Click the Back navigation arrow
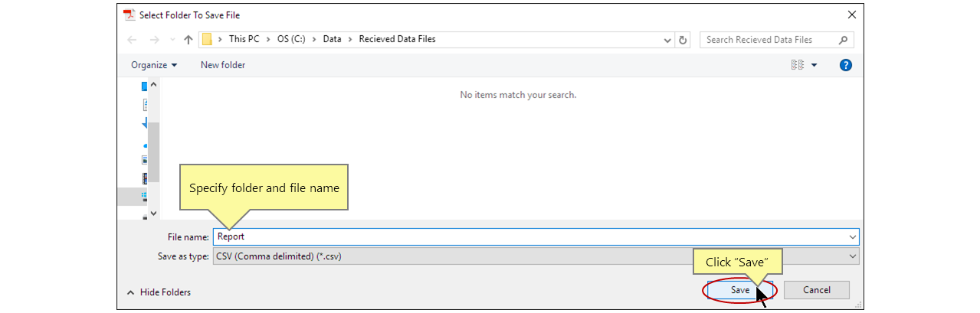The width and height of the screenshot is (980, 313). (x=132, y=40)
